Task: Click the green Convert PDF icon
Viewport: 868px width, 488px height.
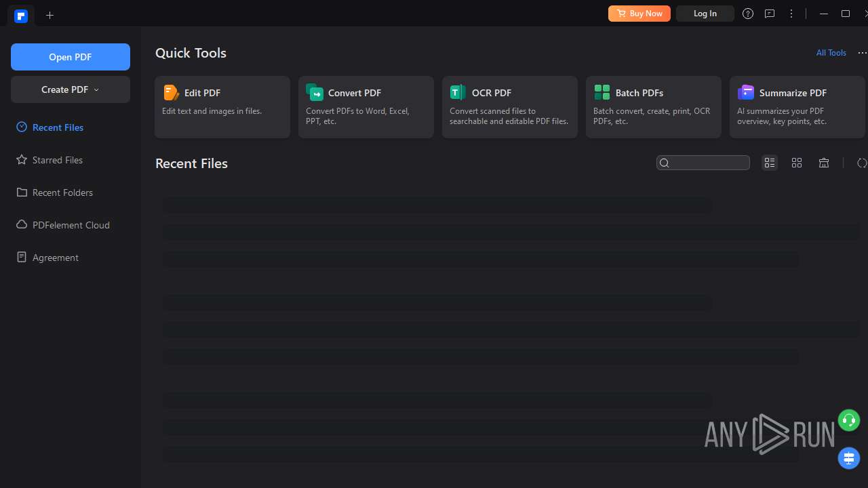Action: pyautogui.click(x=315, y=92)
